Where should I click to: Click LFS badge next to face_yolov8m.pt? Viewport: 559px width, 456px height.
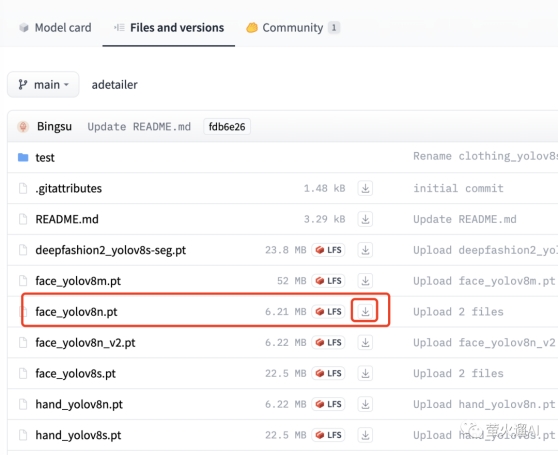pyautogui.click(x=328, y=281)
